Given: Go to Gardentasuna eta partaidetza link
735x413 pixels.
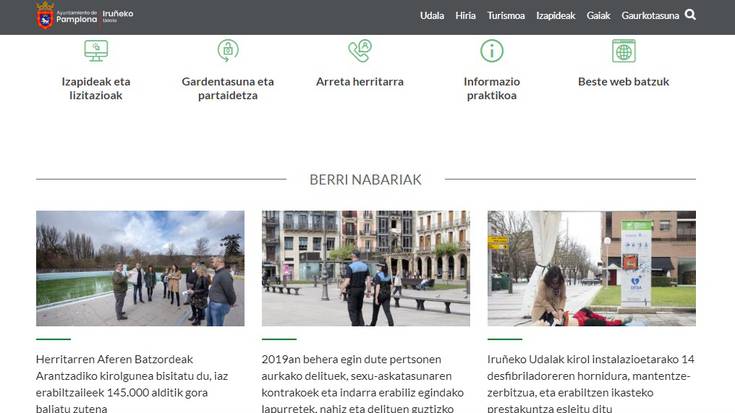Looking at the screenshot, I should (x=228, y=88).
